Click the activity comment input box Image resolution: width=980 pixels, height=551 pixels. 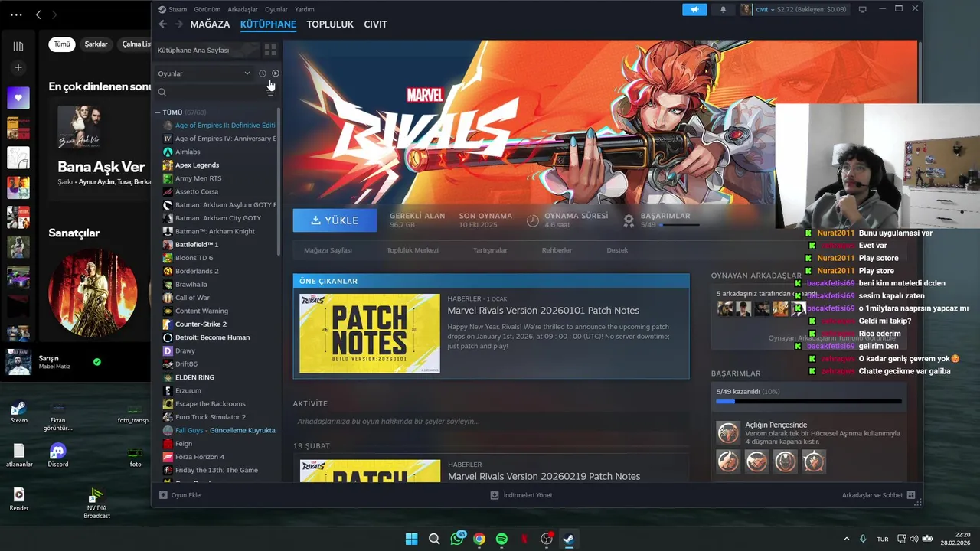pos(491,422)
